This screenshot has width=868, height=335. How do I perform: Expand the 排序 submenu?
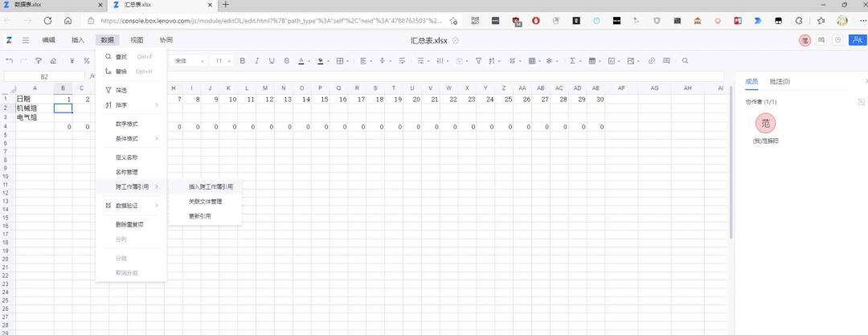click(131, 104)
